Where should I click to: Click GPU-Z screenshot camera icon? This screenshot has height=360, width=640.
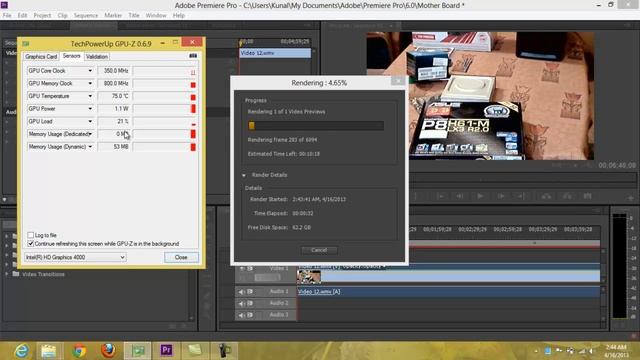(x=193, y=56)
